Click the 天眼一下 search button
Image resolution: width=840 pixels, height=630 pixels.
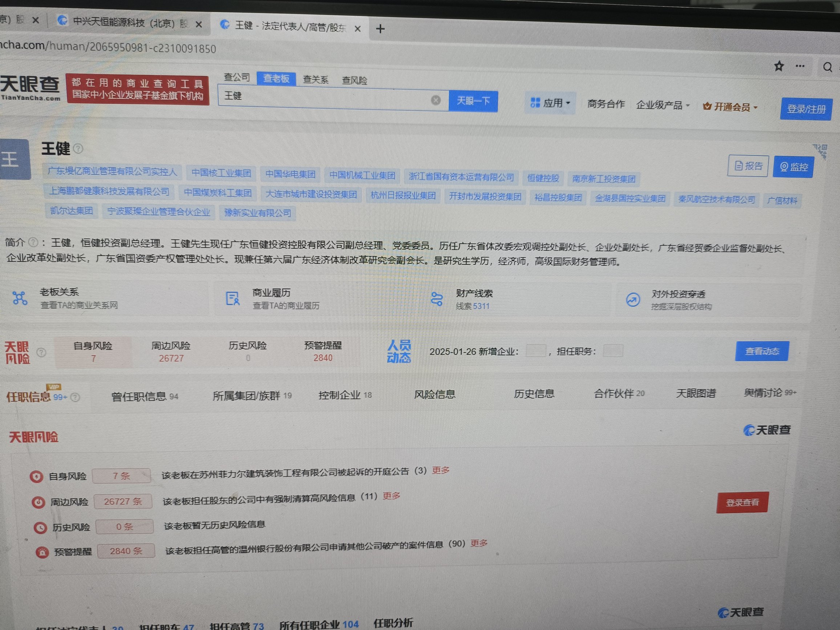(473, 101)
